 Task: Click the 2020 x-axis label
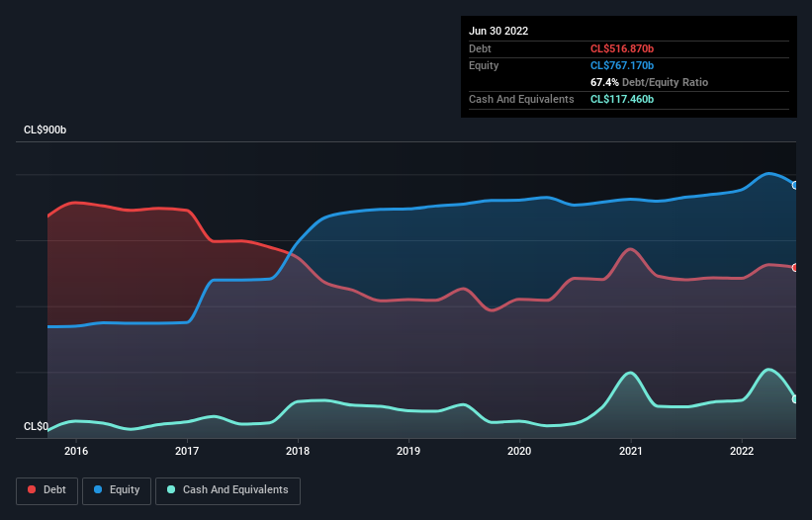click(519, 451)
